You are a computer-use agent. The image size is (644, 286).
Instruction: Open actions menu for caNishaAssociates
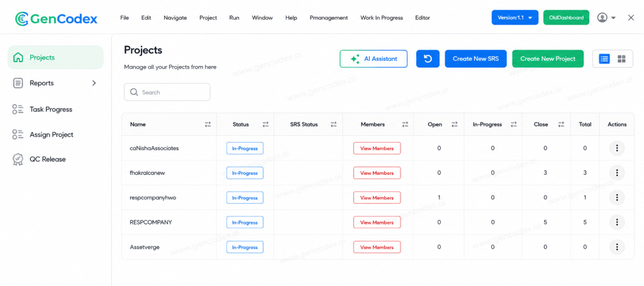(617, 148)
